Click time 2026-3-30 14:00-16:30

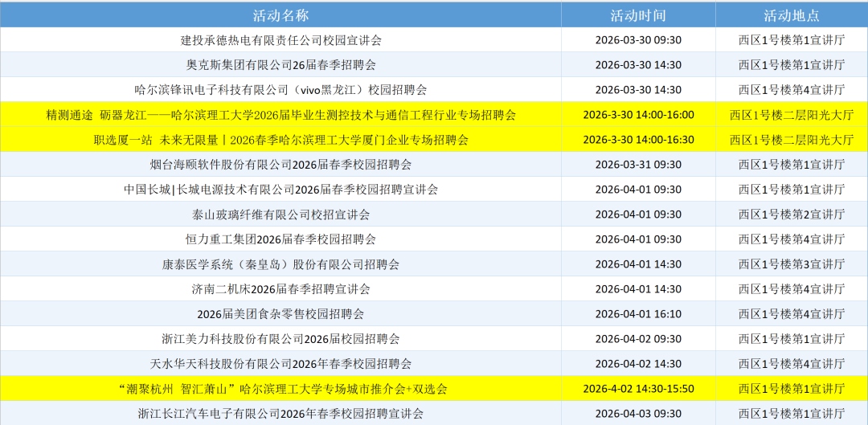[x=638, y=140]
